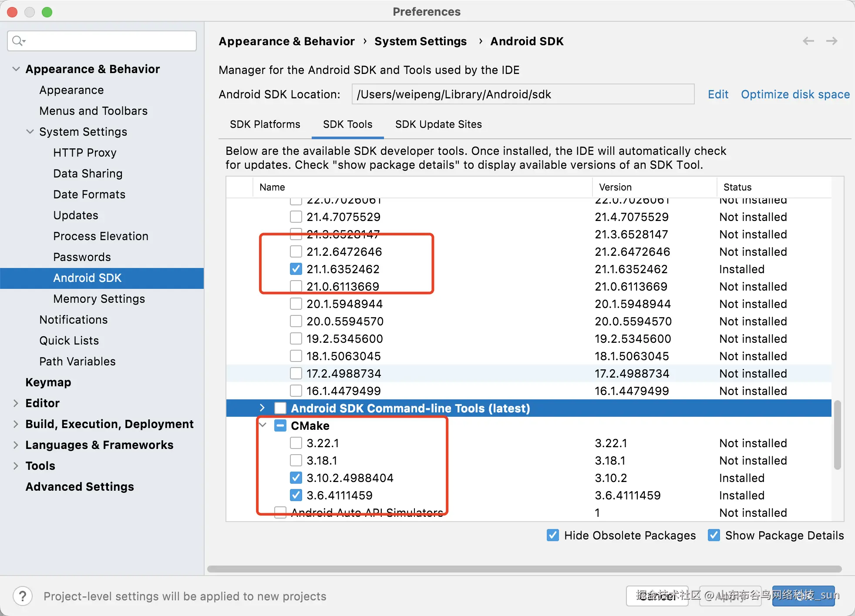Disable Hide Obsolete Packages
Image resolution: width=855 pixels, height=616 pixels.
pos(553,535)
